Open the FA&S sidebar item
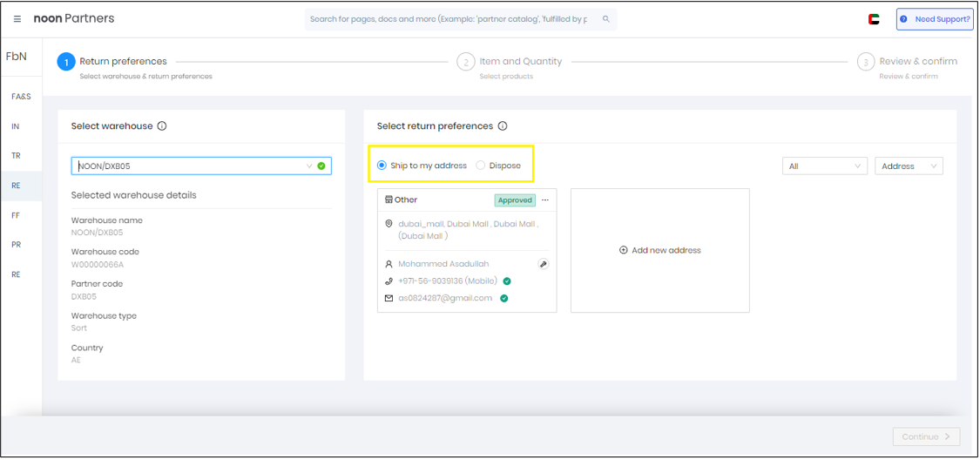980x460 pixels. point(21,97)
